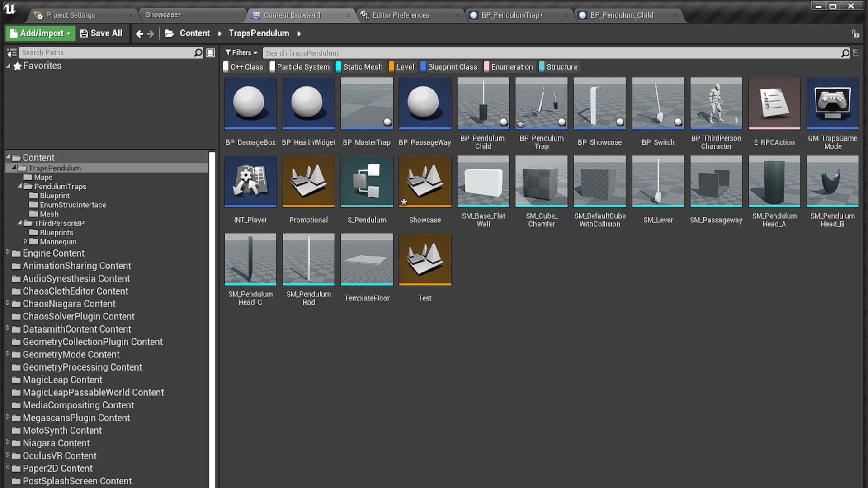Toggle sources panel view icon

pyautogui.click(x=12, y=53)
